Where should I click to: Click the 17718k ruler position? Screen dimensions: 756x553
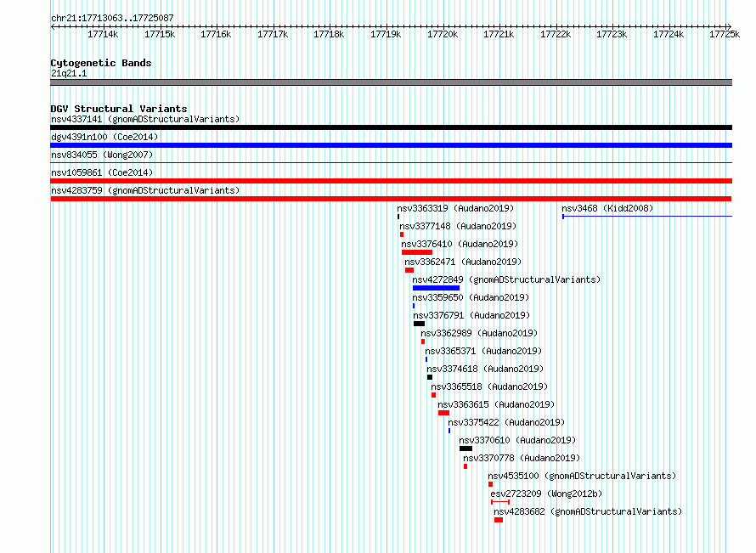329,34
